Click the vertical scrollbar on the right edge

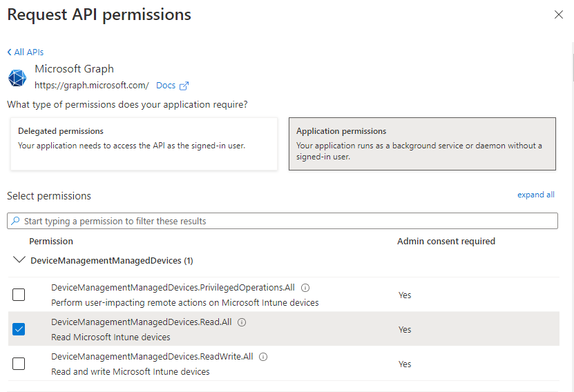click(x=573, y=68)
